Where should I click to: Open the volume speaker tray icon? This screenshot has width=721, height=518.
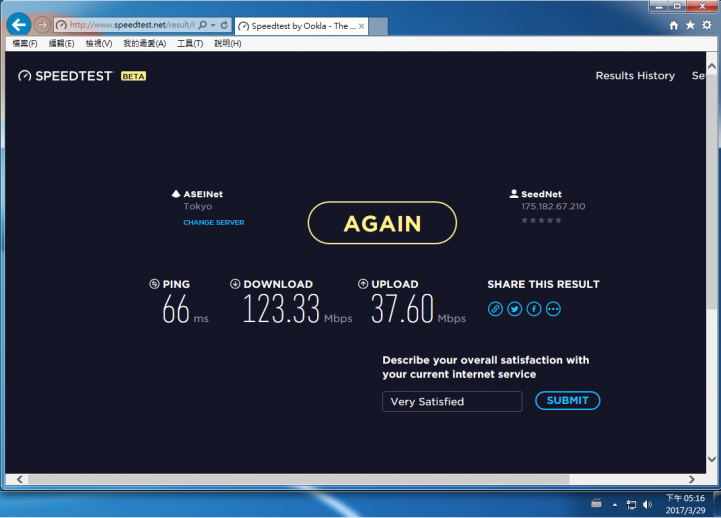[647, 505]
